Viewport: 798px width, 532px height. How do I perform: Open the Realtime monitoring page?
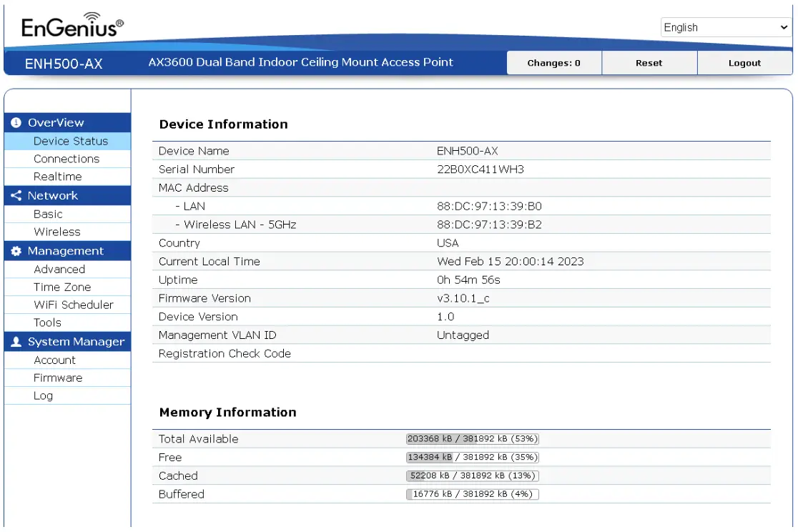57,177
